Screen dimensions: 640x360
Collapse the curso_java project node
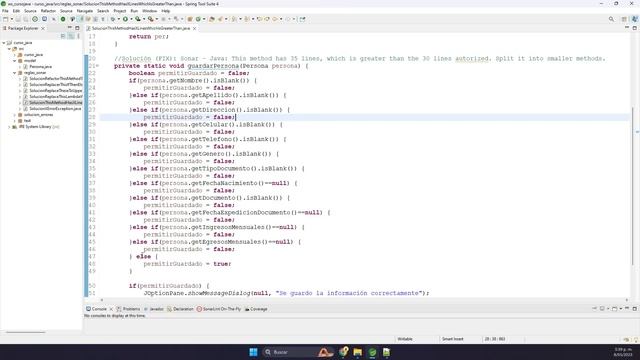pyautogui.click(x=4, y=42)
